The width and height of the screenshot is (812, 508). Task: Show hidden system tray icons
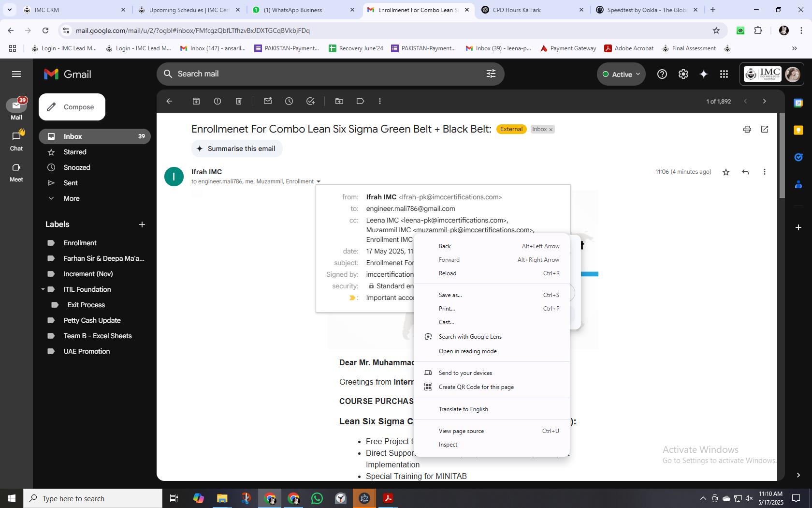(x=703, y=498)
